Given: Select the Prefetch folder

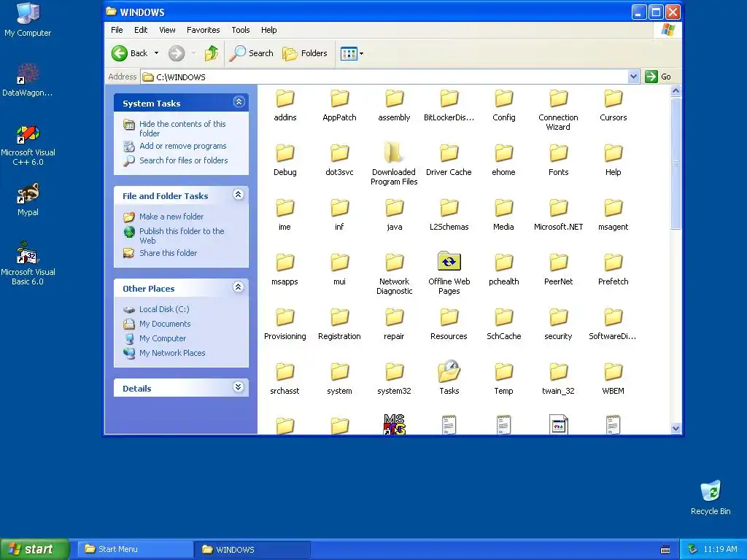Looking at the screenshot, I should pos(613,270).
